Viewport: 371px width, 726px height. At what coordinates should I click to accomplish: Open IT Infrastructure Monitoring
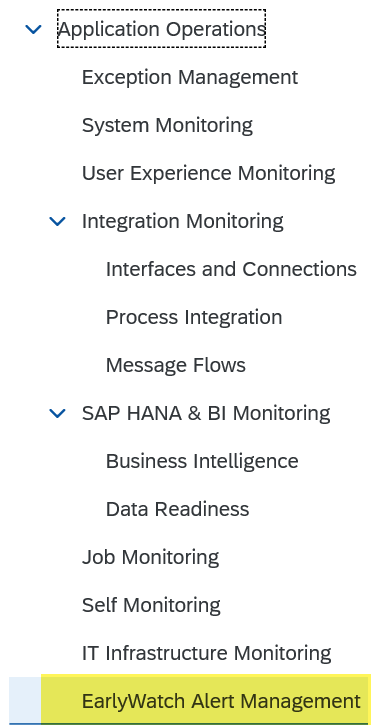[x=207, y=653]
